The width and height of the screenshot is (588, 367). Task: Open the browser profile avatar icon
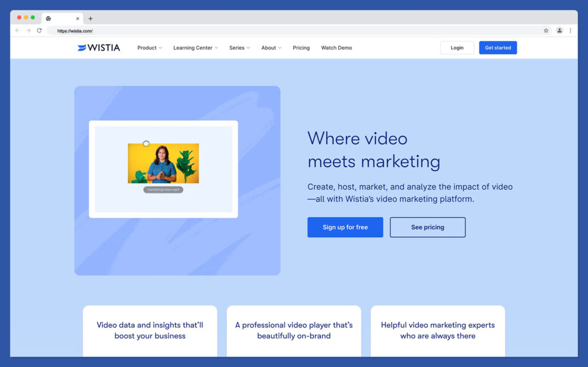coord(559,30)
